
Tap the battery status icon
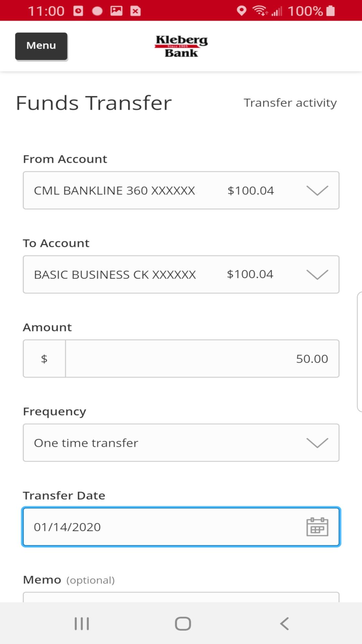(330, 11)
